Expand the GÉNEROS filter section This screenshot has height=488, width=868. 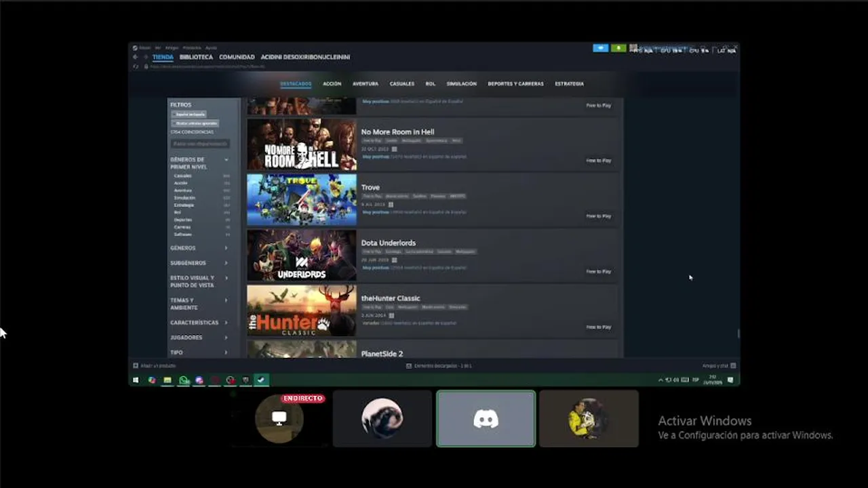click(x=199, y=248)
